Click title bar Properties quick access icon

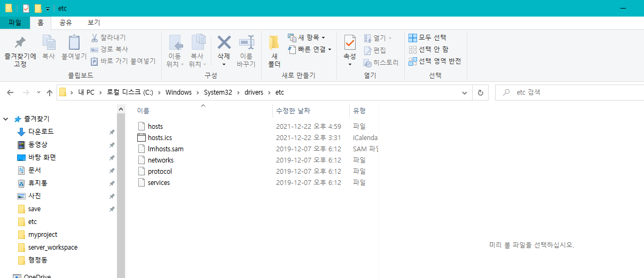pyautogui.click(x=26, y=9)
